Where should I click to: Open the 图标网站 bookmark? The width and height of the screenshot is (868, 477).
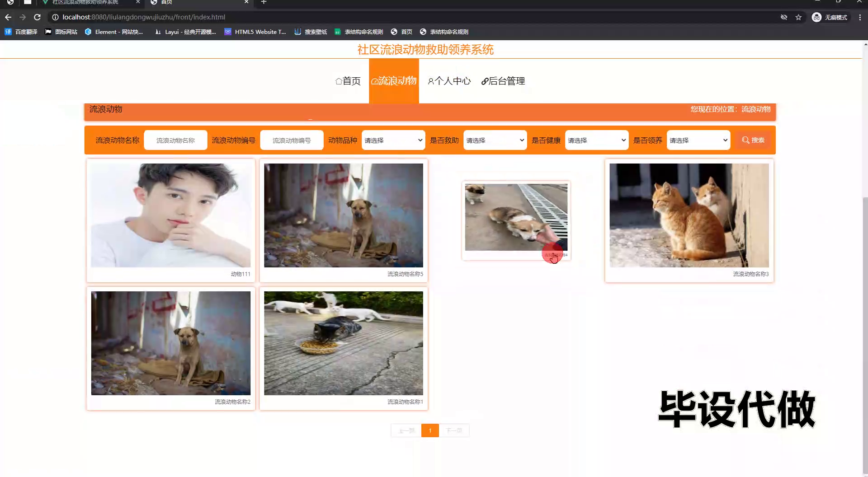[61, 32]
